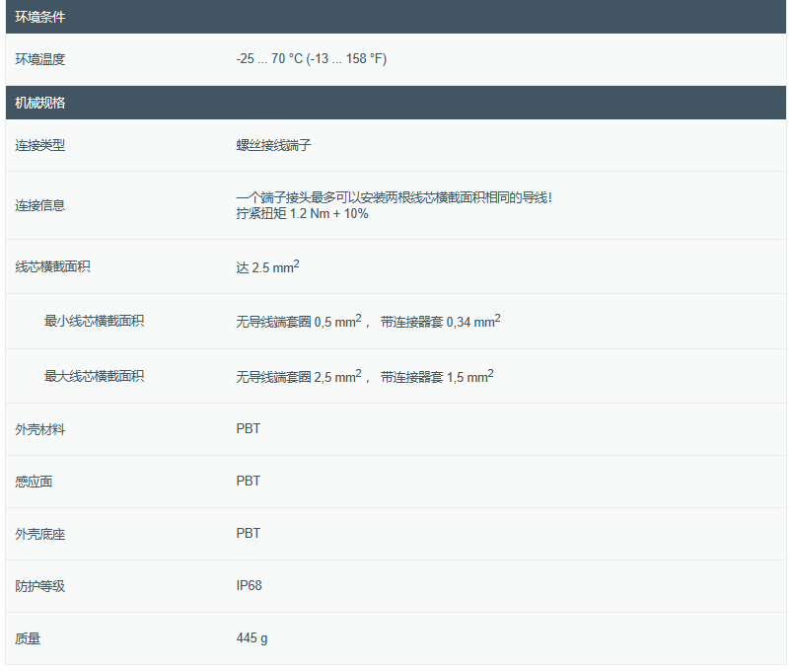The height and width of the screenshot is (672, 793).
Task: Select the indented 最小线芯横截面积 label
Action: pyautogui.click(x=94, y=321)
